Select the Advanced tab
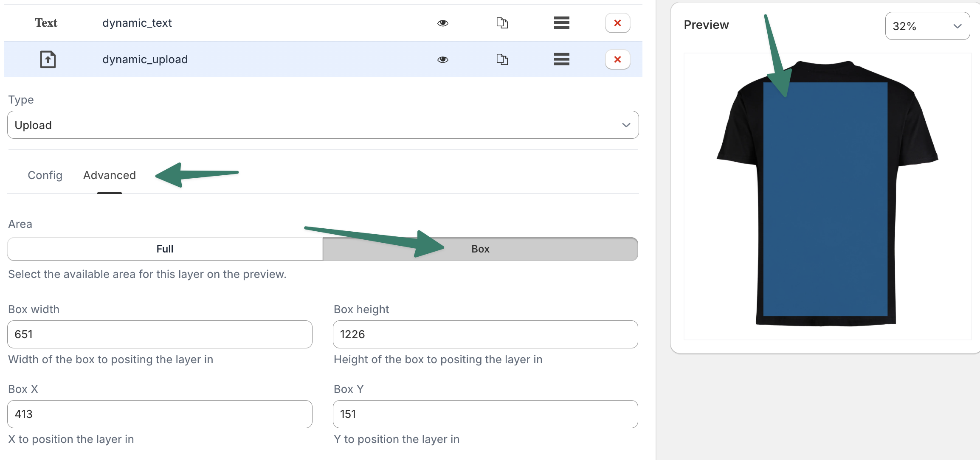The image size is (980, 460). (110, 175)
